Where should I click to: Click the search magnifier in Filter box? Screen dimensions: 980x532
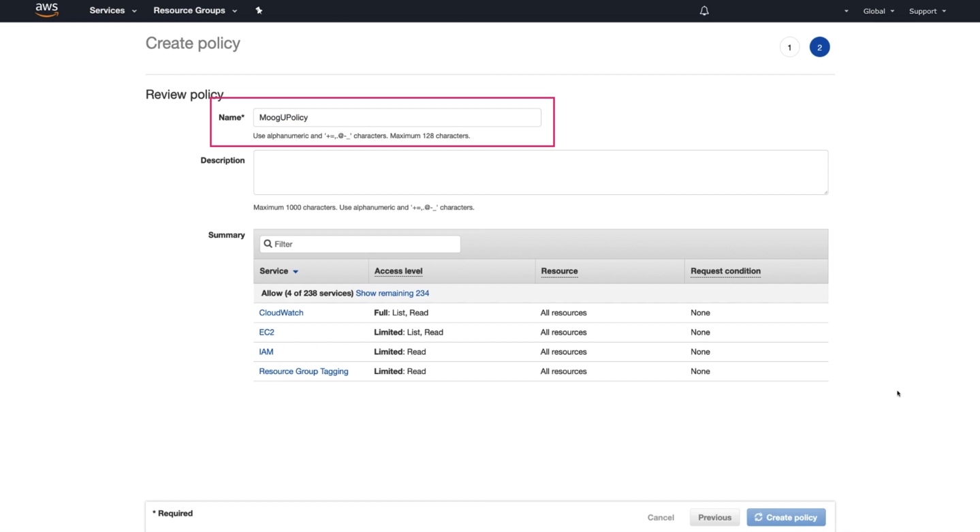pyautogui.click(x=268, y=244)
